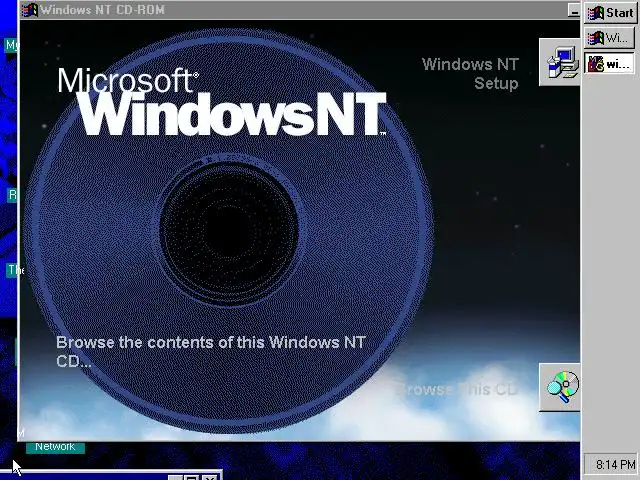
Task: Maximize the partially visible bottom window
Action: [x=191, y=478]
